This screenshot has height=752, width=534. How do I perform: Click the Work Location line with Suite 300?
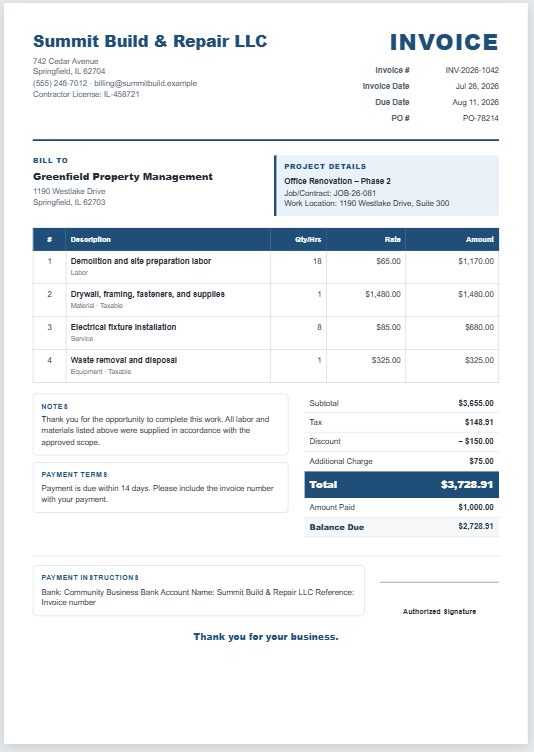pyautogui.click(x=367, y=203)
